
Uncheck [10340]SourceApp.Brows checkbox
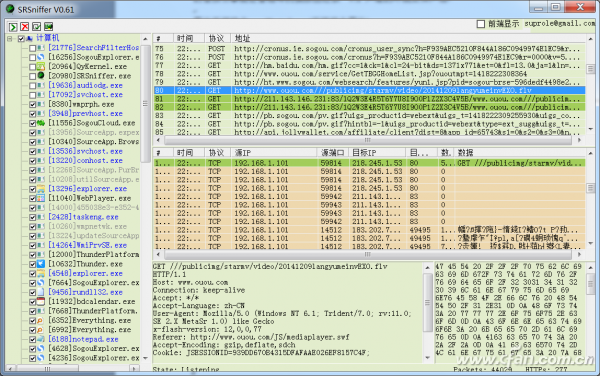33,142
